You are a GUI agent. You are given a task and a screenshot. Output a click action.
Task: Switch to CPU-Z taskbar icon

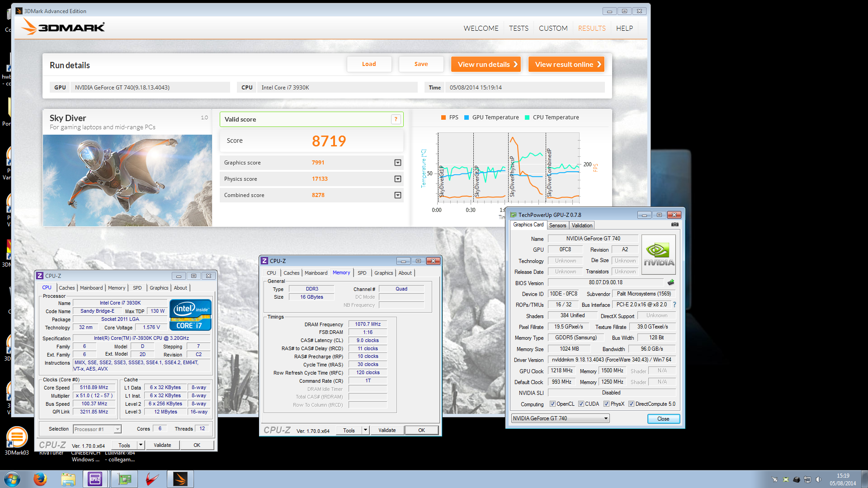pyautogui.click(x=95, y=479)
